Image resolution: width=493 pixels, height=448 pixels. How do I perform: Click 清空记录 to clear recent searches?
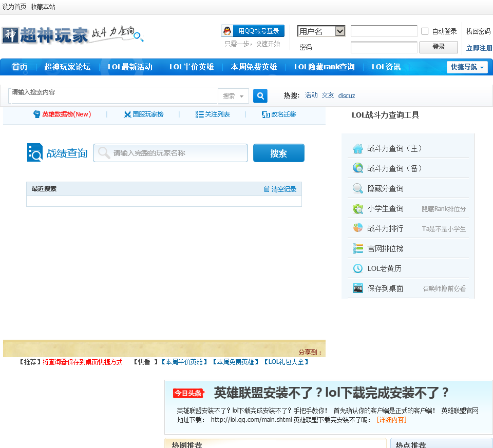[283, 189]
